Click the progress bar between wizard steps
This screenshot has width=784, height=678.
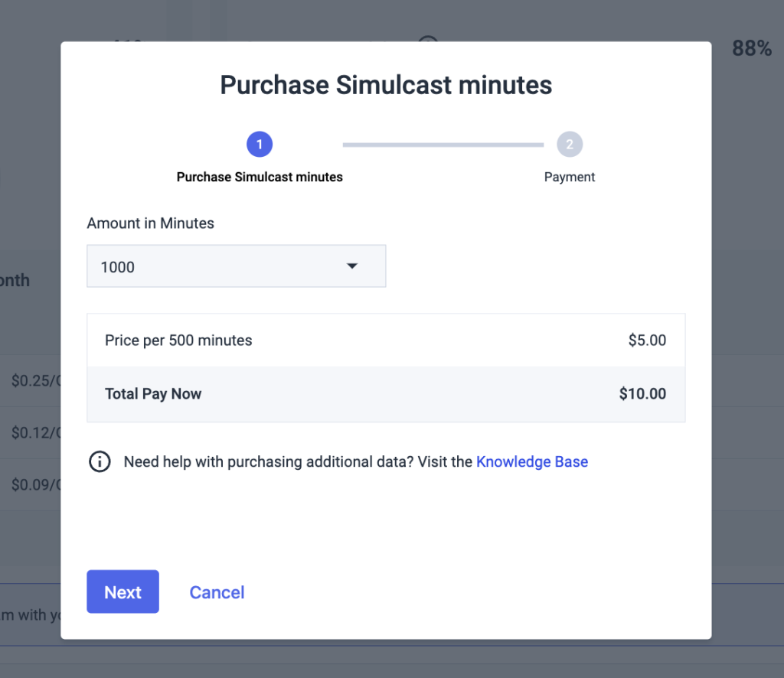pyautogui.click(x=443, y=144)
